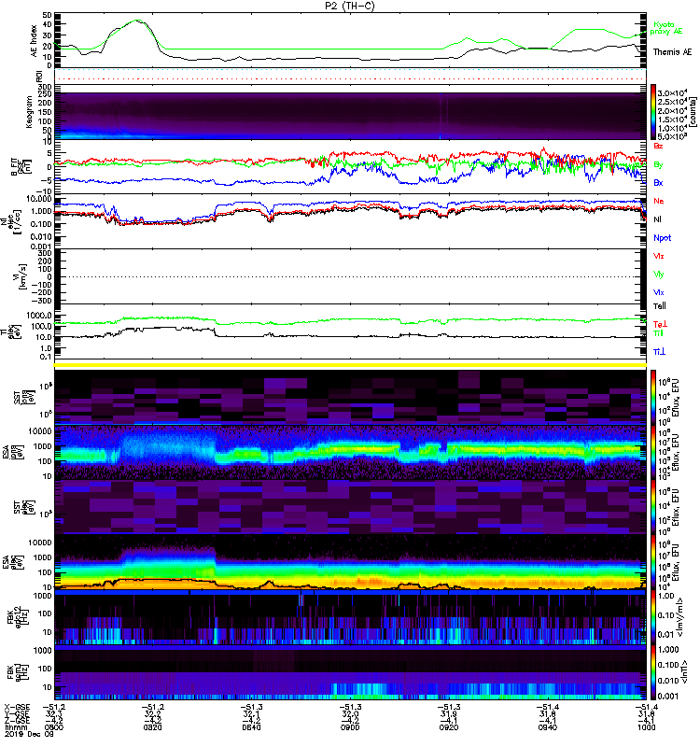
Task: Select the red Te perpendicular legend label
Action: point(659,324)
